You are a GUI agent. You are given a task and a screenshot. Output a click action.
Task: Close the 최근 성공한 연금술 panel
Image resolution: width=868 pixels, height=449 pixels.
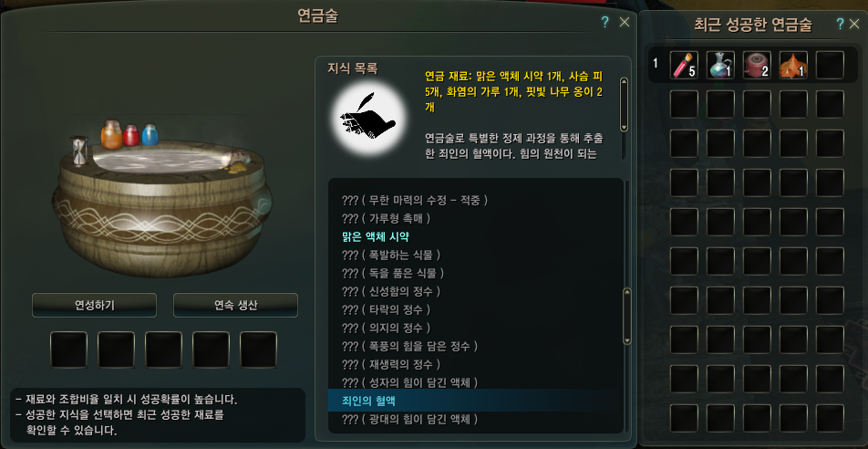pyautogui.click(x=856, y=24)
